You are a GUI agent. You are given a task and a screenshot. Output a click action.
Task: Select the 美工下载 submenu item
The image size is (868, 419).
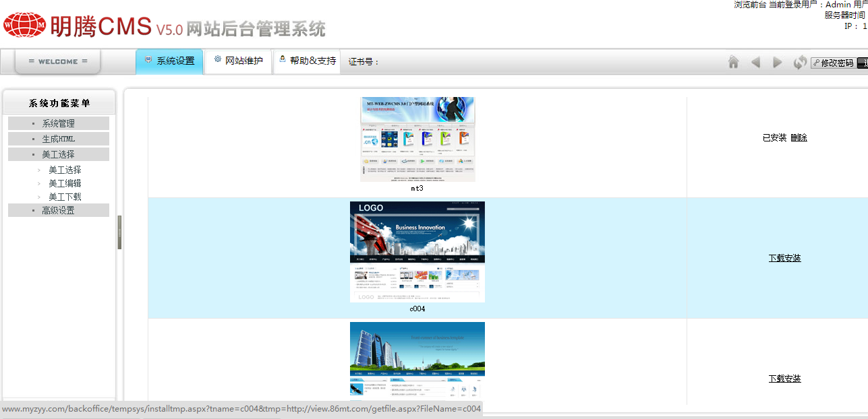point(65,197)
